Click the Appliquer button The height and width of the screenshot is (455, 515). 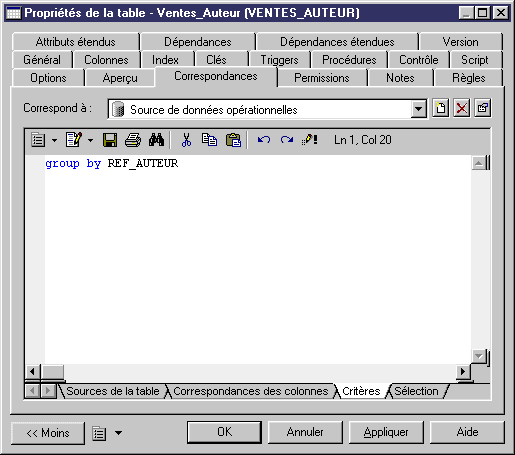pyautogui.click(x=386, y=432)
